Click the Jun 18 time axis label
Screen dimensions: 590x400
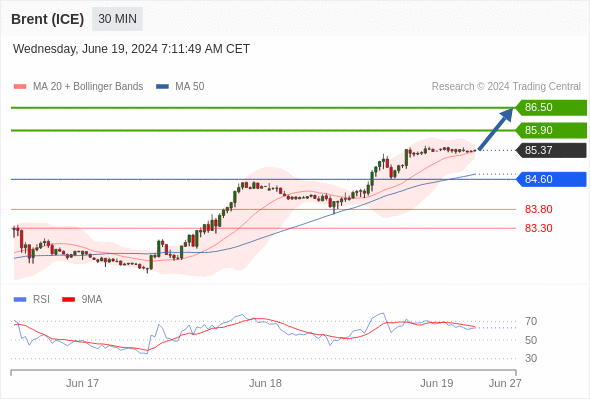coord(265,383)
